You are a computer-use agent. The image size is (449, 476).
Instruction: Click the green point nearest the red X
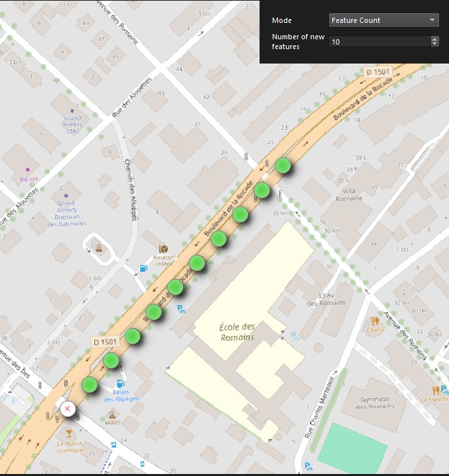[89, 384]
